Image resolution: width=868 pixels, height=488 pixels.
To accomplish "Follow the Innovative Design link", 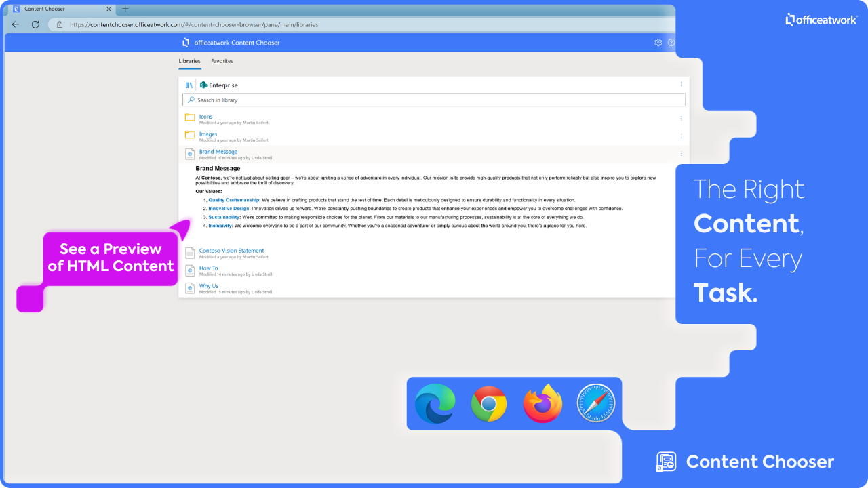I will pyautogui.click(x=229, y=209).
